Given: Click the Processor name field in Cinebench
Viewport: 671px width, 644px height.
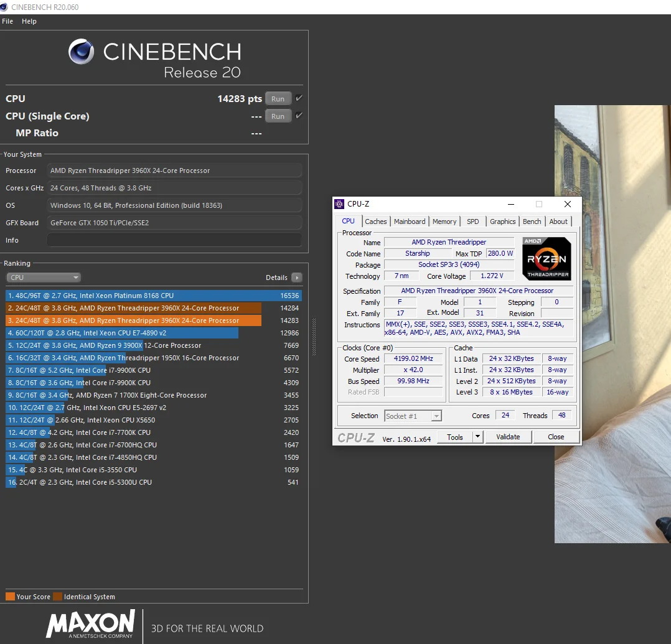Looking at the screenshot, I should click(174, 170).
